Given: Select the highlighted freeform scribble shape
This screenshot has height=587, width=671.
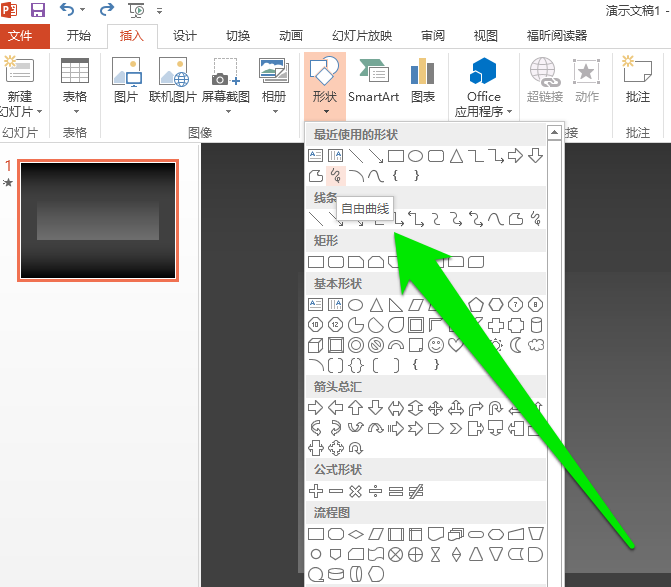Looking at the screenshot, I should pos(336,175).
